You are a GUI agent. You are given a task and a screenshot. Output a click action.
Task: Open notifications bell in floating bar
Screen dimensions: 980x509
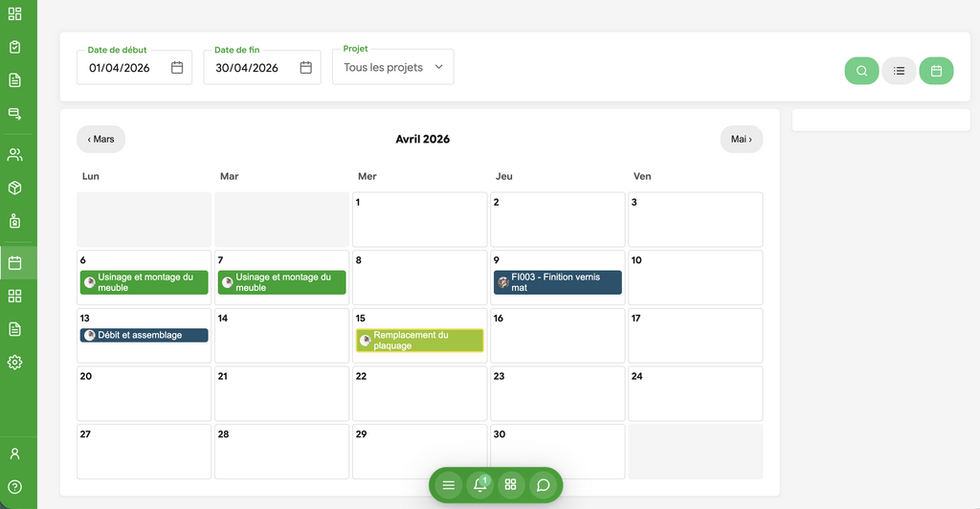[x=479, y=485]
